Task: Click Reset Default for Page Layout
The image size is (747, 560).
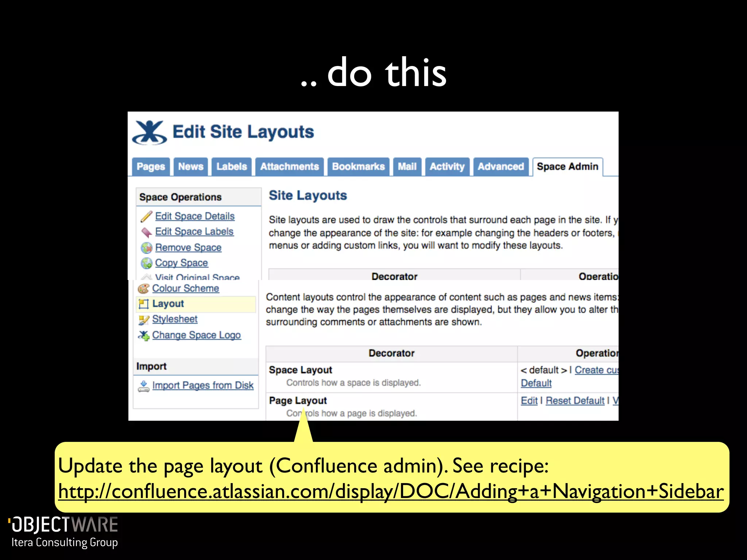Action: click(x=575, y=401)
